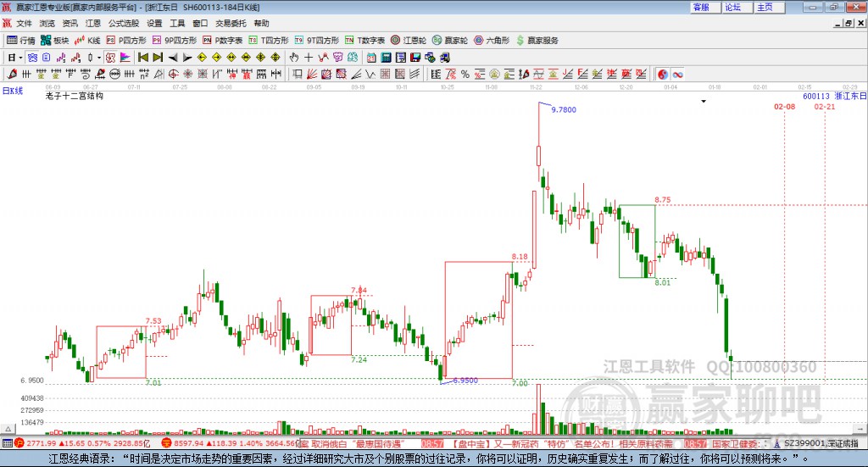
Task: Jump to last bar icon
Action: pyautogui.click(x=158, y=58)
